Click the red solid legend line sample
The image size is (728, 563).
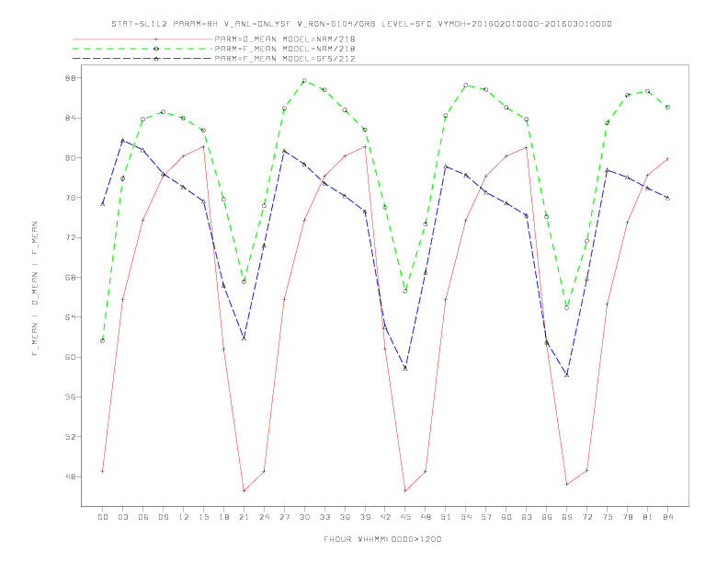point(142,39)
